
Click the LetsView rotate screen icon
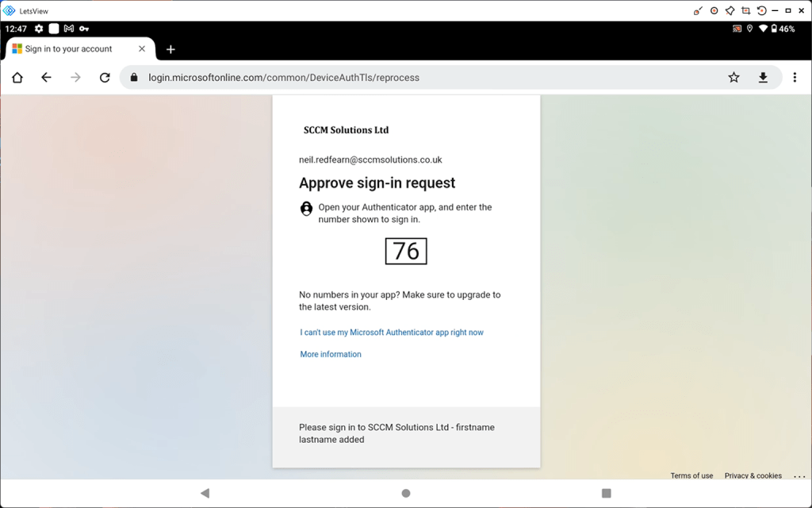click(x=761, y=10)
